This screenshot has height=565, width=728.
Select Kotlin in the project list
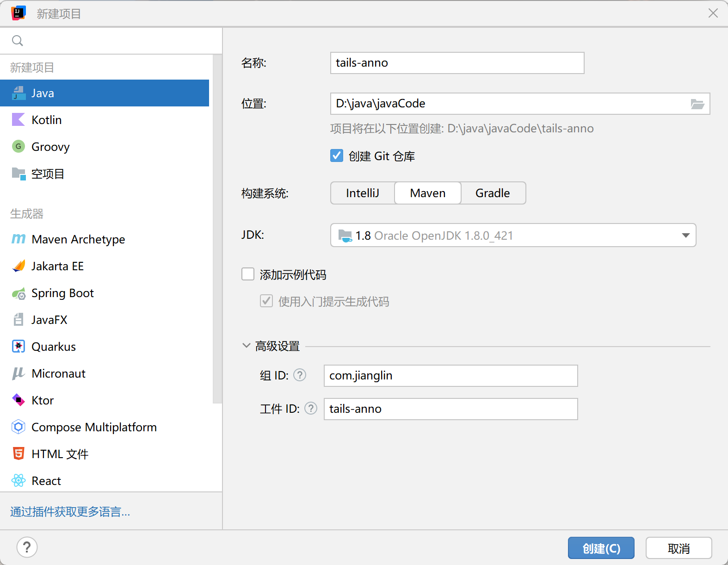105,120
